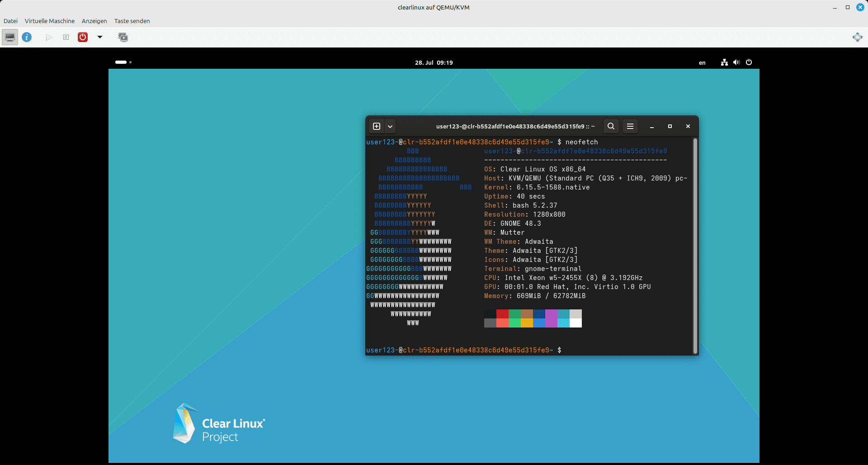Maximize the QEMU/KVM viewer window
The height and width of the screenshot is (465, 868).
point(848,7)
